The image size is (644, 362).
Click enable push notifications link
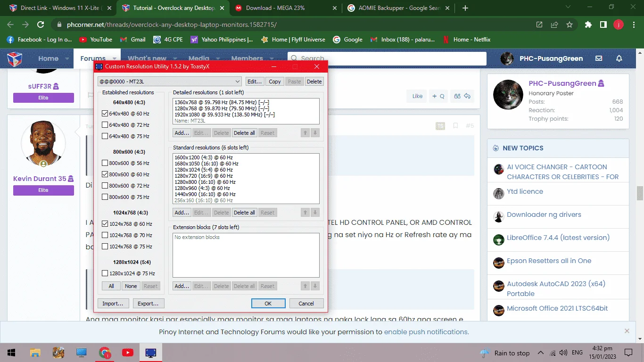426,332
